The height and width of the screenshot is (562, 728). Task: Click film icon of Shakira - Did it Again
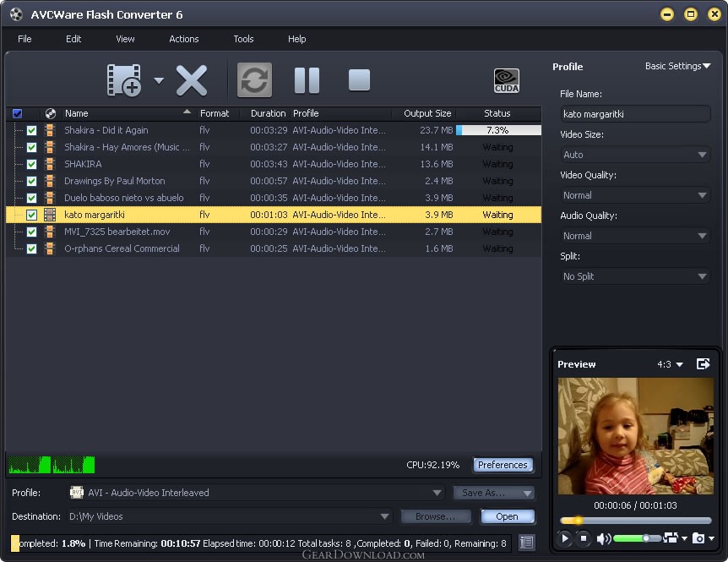(50, 130)
